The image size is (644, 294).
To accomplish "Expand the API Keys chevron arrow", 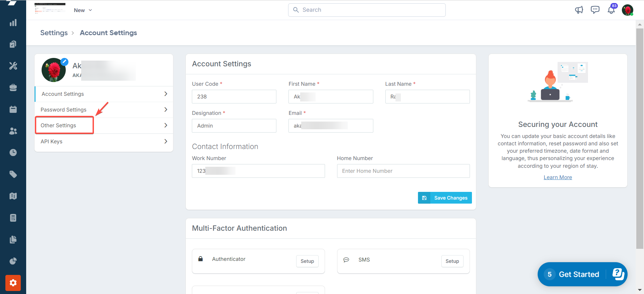I will tap(166, 141).
